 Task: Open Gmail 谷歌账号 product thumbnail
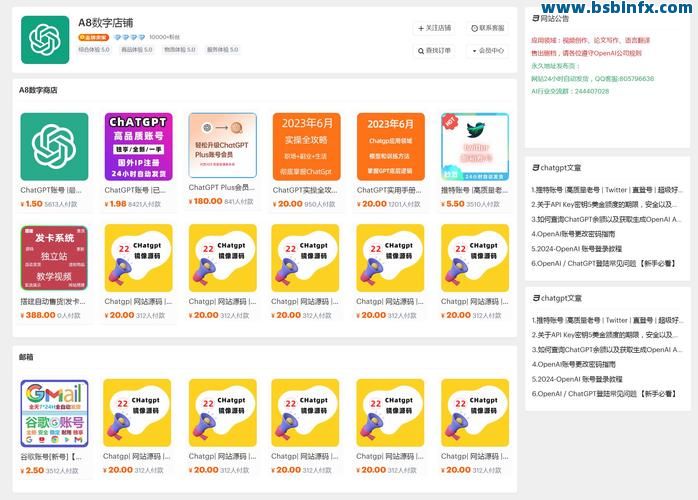[54, 413]
